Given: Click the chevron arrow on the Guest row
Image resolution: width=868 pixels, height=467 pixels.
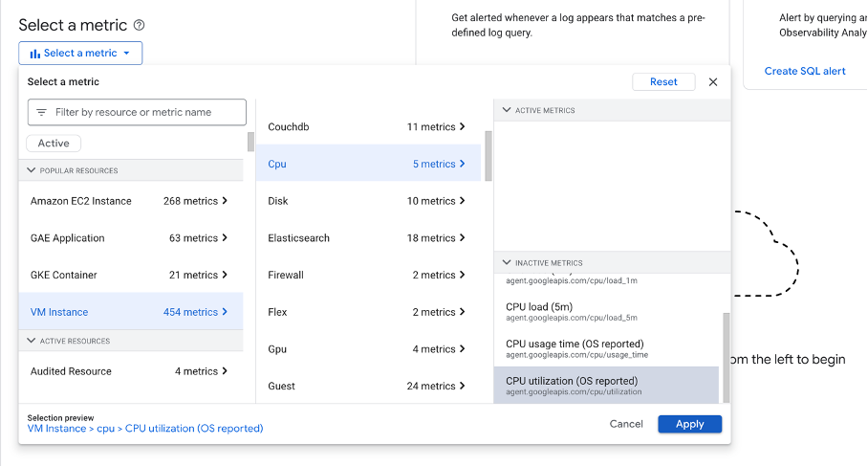Looking at the screenshot, I should click(x=463, y=387).
